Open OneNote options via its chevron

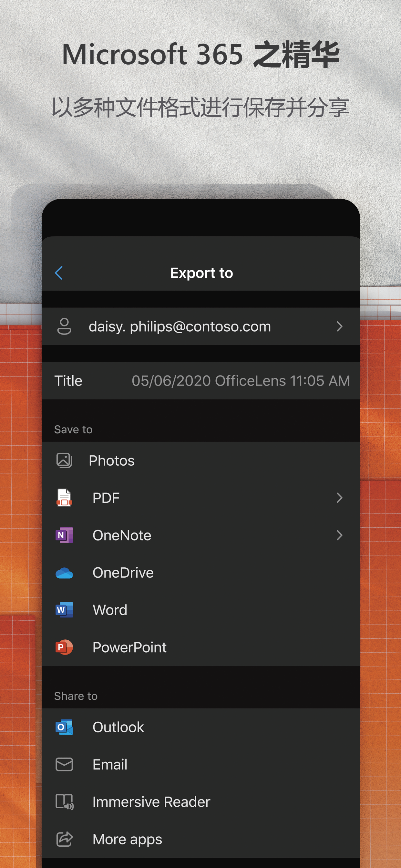pyautogui.click(x=339, y=535)
